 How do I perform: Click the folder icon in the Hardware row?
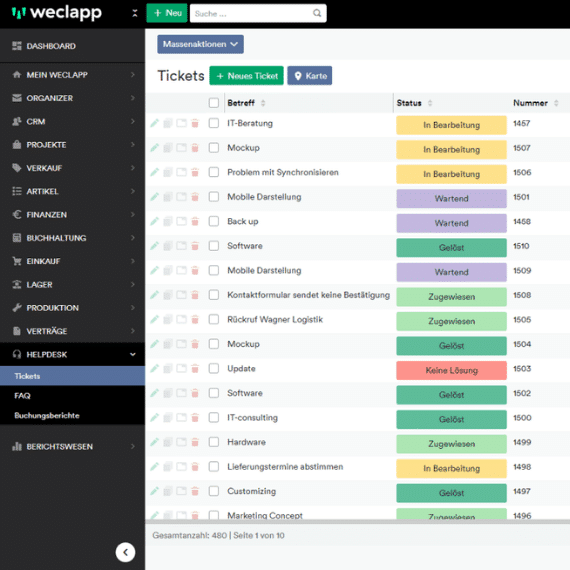coord(181,442)
